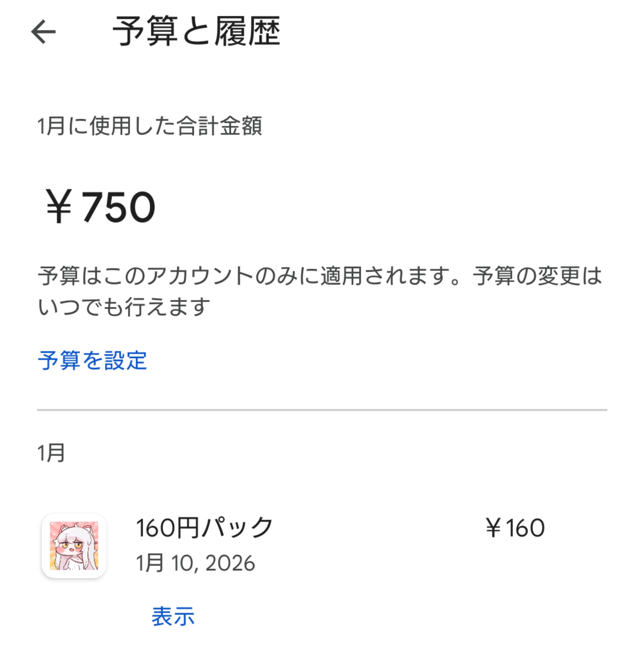Tap the 160円パック app icon thumbnail
644x666 pixels.
click(x=74, y=546)
